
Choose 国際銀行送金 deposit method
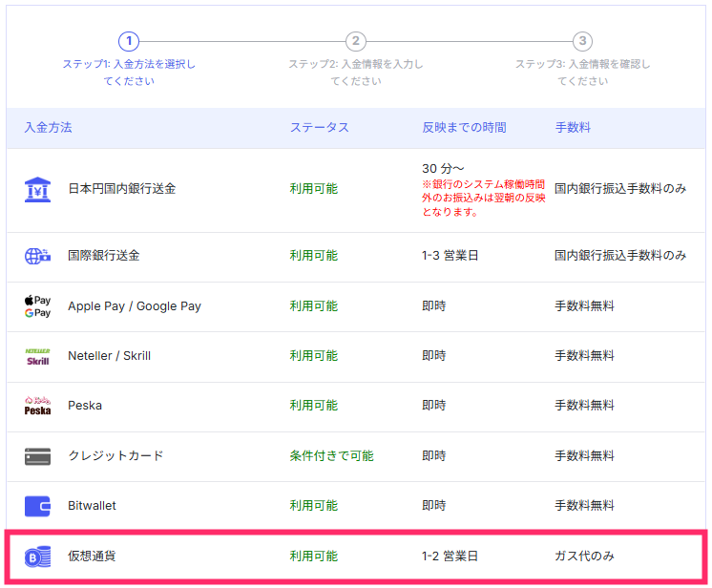coord(104,255)
